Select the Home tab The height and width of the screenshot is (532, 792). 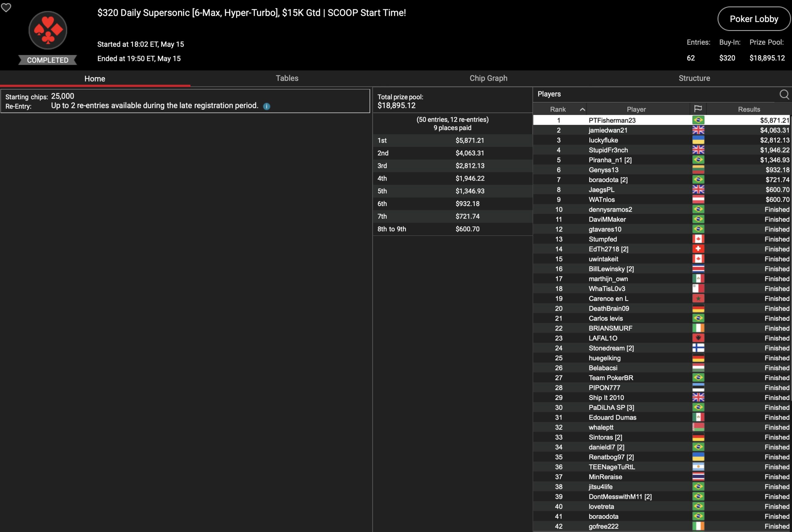[x=95, y=79]
